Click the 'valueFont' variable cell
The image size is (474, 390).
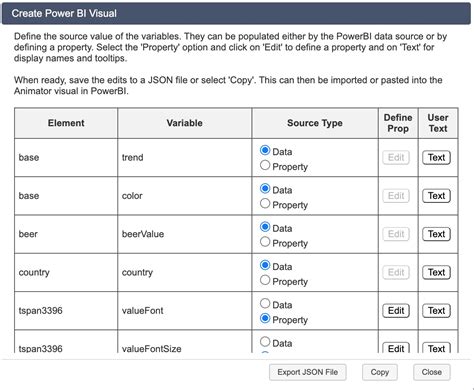(185, 311)
